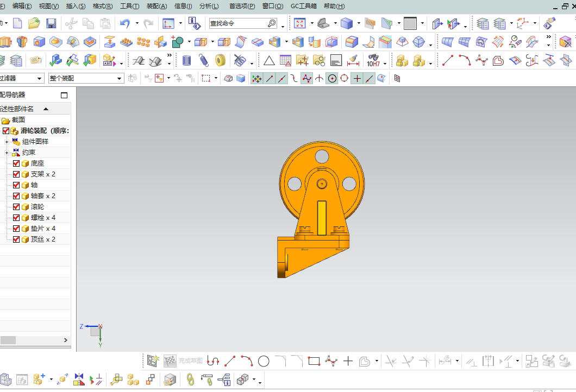Uncheck the 轴 component checkbox
This screenshot has height=392, width=576.
click(16, 185)
